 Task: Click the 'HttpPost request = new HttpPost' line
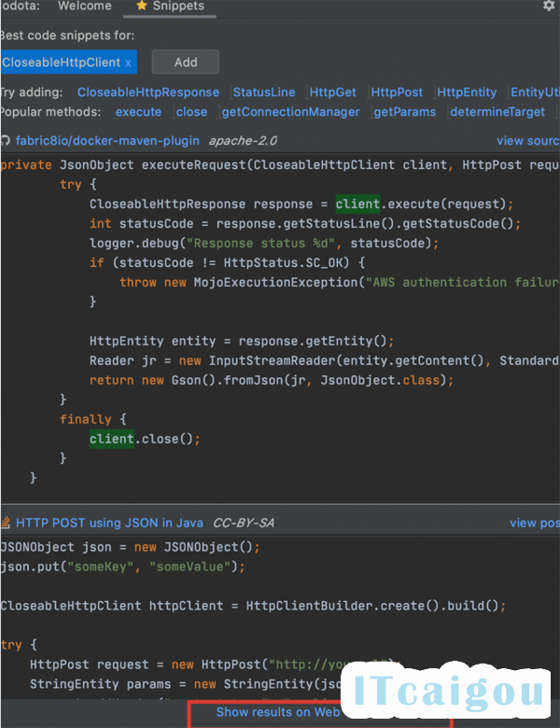(214, 665)
